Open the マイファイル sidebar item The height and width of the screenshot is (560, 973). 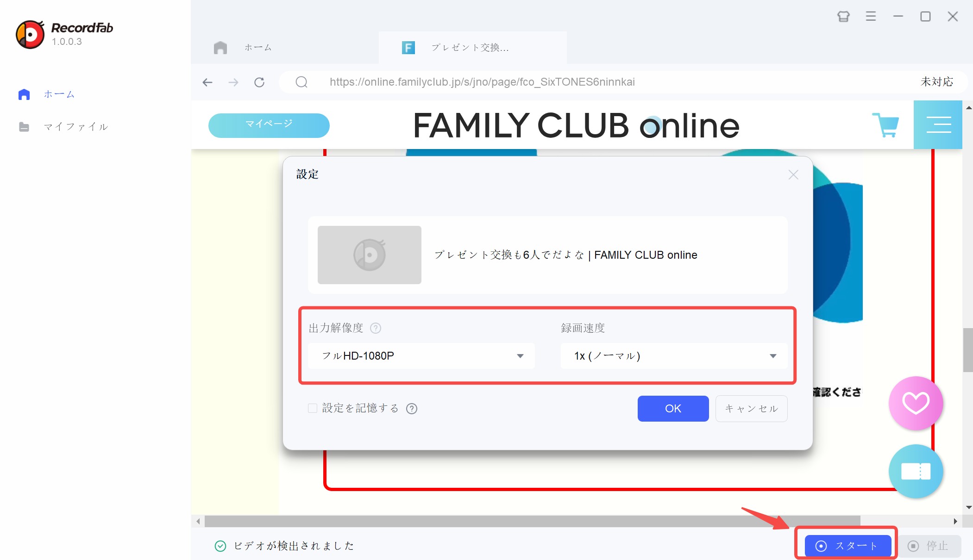pyautogui.click(x=63, y=127)
